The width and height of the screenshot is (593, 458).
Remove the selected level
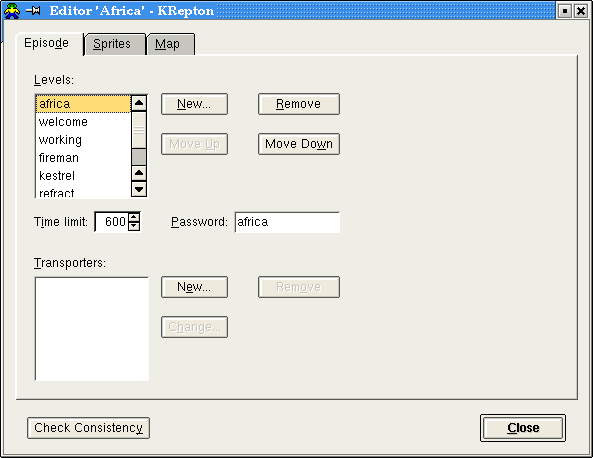[x=299, y=104]
